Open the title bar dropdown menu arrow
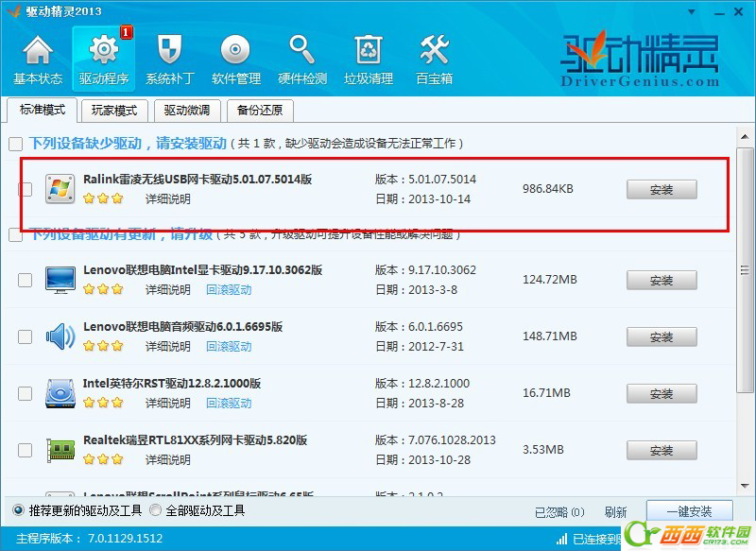The width and height of the screenshot is (756, 551). click(692, 12)
